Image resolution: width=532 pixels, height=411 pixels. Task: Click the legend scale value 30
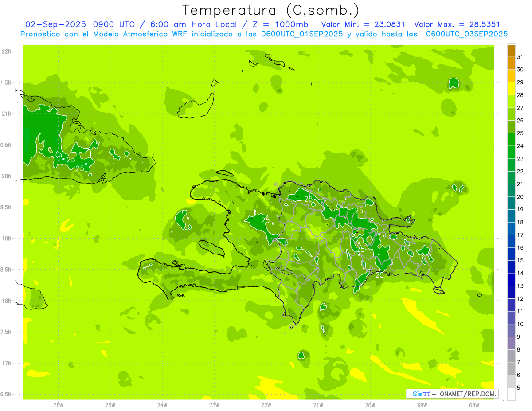pyautogui.click(x=520, y=70)
